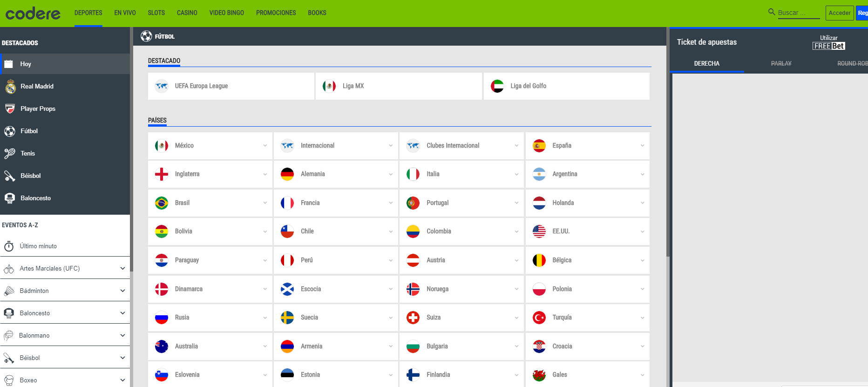Expand the Boxeo sidebar chevron
868x387 pixels.
[x=122, y=380]
